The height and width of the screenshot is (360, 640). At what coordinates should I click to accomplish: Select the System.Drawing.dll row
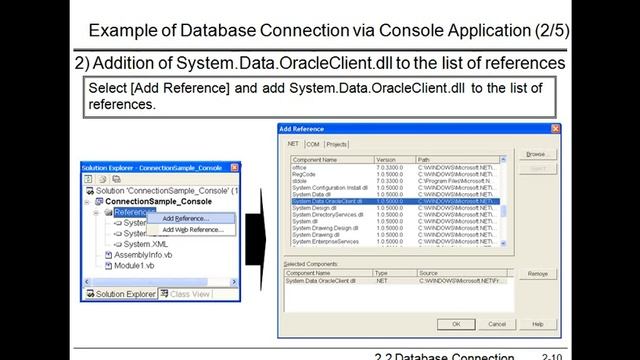point(396,235)
